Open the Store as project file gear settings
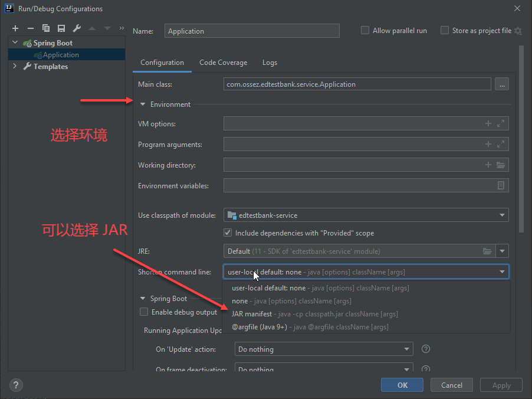This screenshot has height=399, width=532. click(x=518, y=31)
